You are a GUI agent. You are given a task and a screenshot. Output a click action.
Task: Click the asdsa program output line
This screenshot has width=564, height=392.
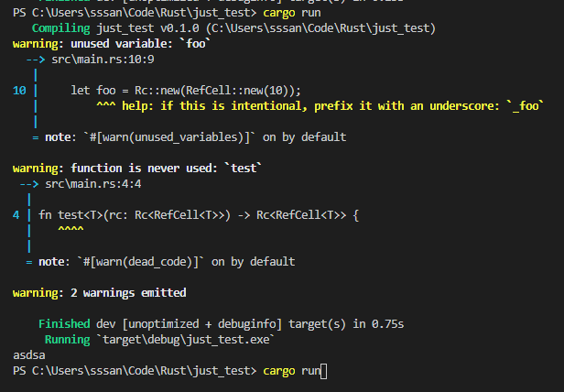tap(31, 355)
